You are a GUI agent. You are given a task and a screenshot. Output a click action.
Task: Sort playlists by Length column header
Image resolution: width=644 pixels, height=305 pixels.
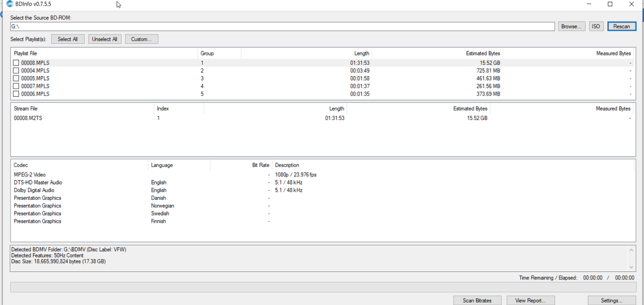click(x=306, y=53)
